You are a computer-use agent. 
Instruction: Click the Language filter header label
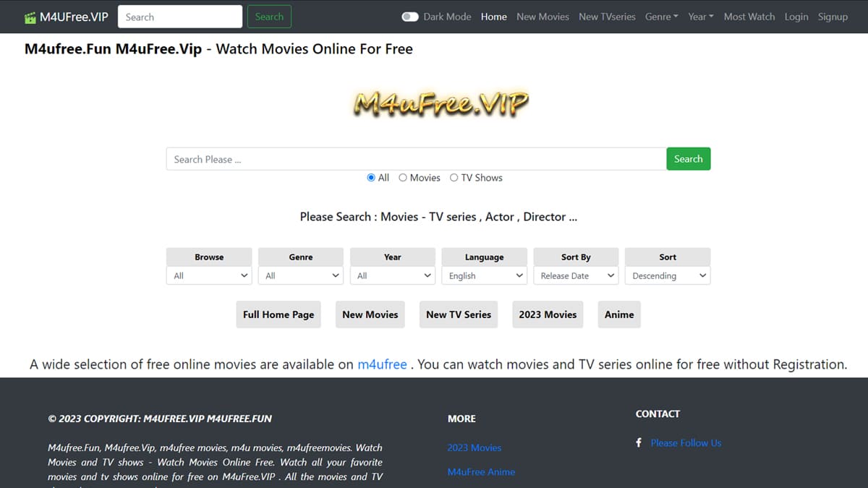(x=484, y=257)
